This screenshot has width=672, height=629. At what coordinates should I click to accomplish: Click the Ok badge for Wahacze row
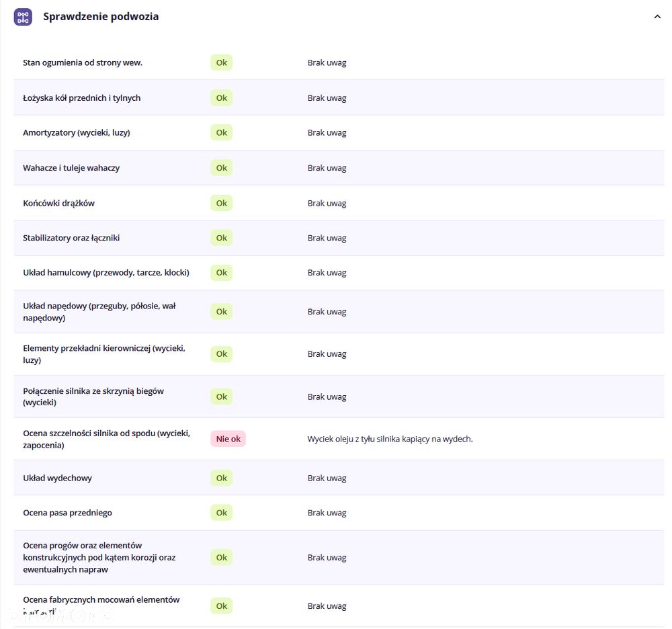(222, 168)
